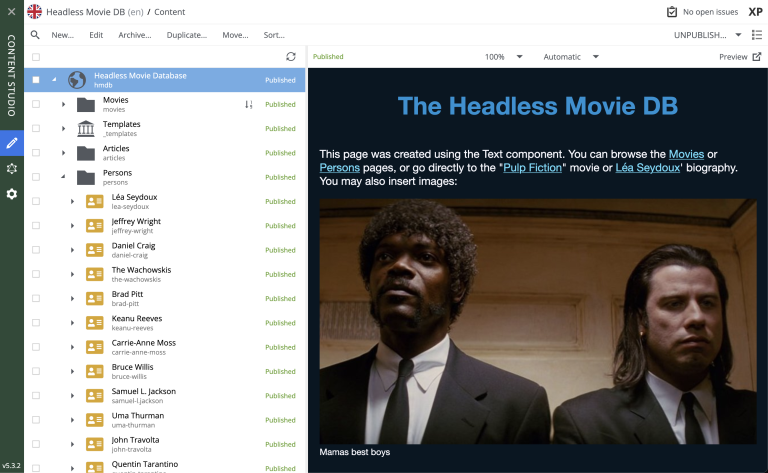Click the Articles folder icon
Viewport: 768px width, 473px height.
86,153
